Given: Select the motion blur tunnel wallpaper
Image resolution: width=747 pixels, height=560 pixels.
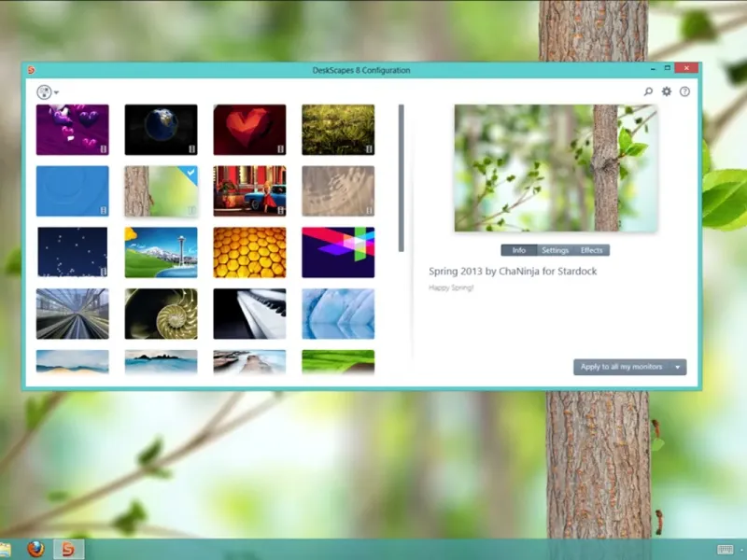Looking at the screenshot, I should tap(73, 314).
